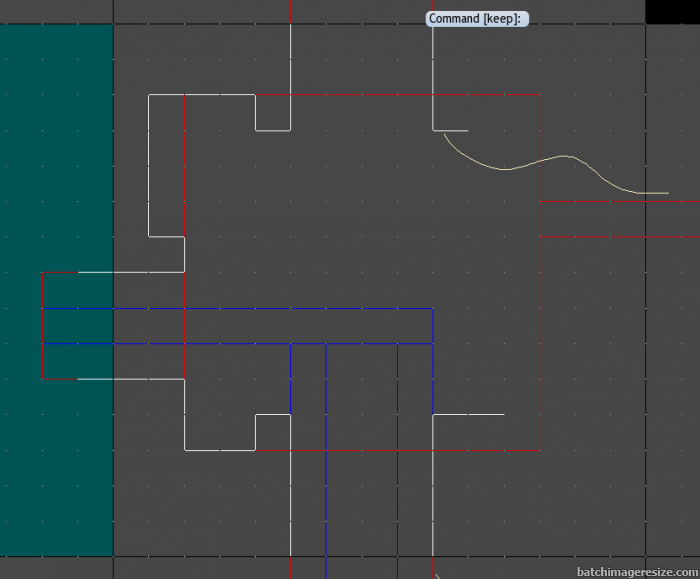Image resolution: width=700 pixels, height=579 pixels.
Task: Select the white vertical line at far left of outline
Action: [x=149, y=165]
